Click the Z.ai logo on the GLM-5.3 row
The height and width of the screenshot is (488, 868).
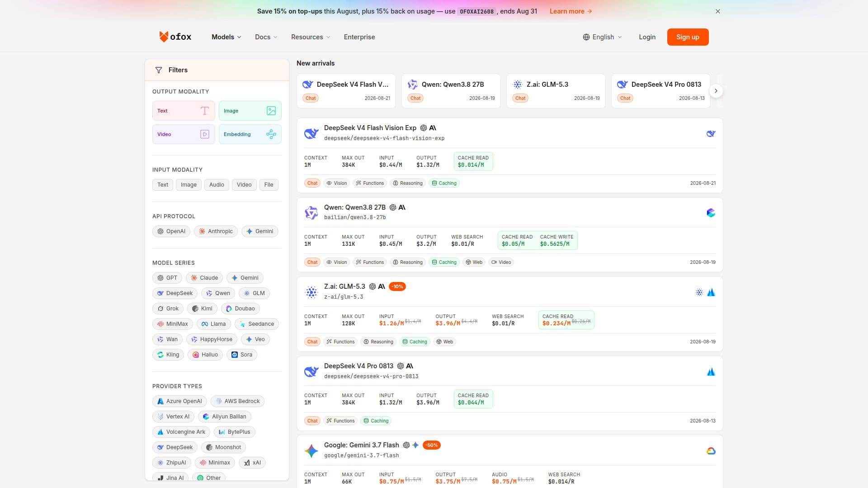coord(311,292)
